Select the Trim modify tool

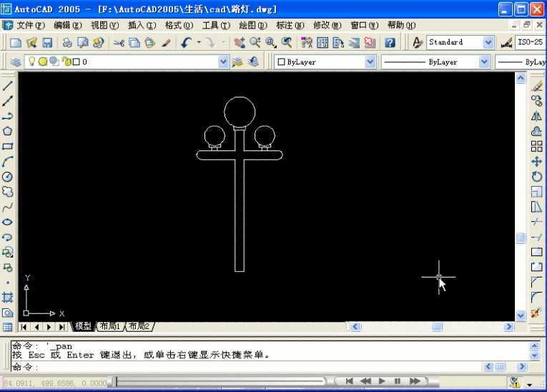[536, 221]
